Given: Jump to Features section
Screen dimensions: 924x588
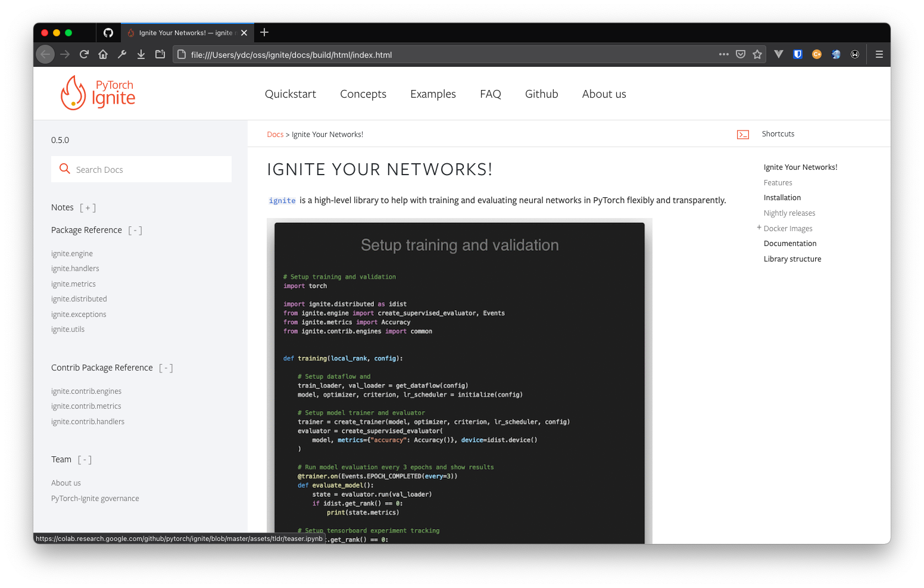Looking at the screenshot, I should [x=778, y=183].
